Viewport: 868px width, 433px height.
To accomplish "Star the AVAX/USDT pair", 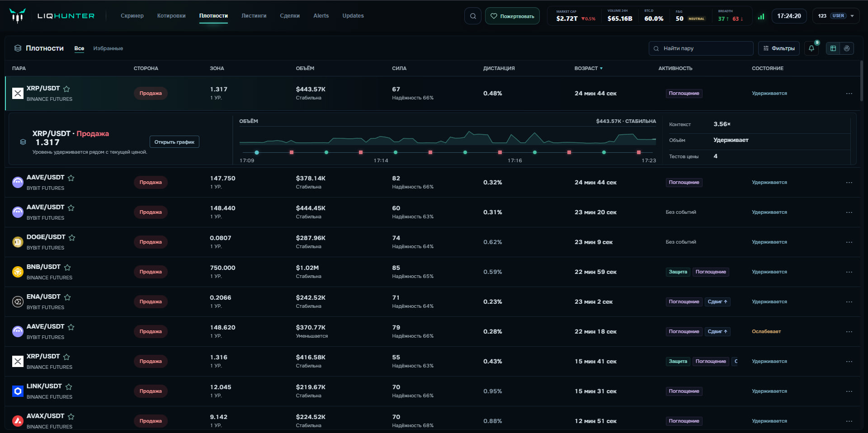I will [x=71, y=416].
